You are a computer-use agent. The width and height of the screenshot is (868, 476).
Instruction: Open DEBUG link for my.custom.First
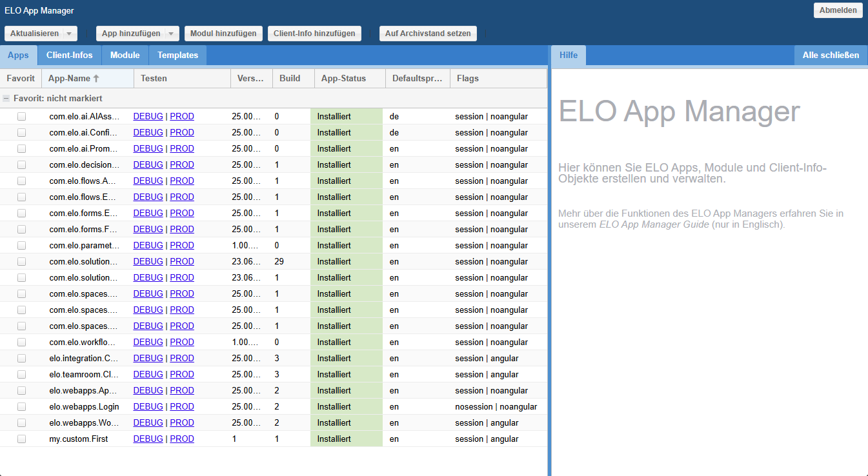coord(148,439)
